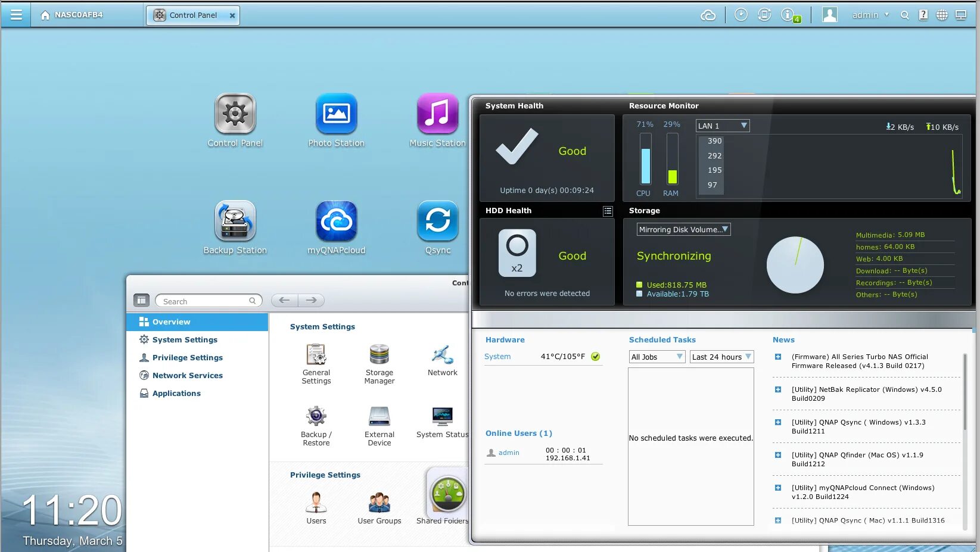Open HDD Health details list icon
The image size is (980, 552).
pyautogui.click(x=608, y=211)
